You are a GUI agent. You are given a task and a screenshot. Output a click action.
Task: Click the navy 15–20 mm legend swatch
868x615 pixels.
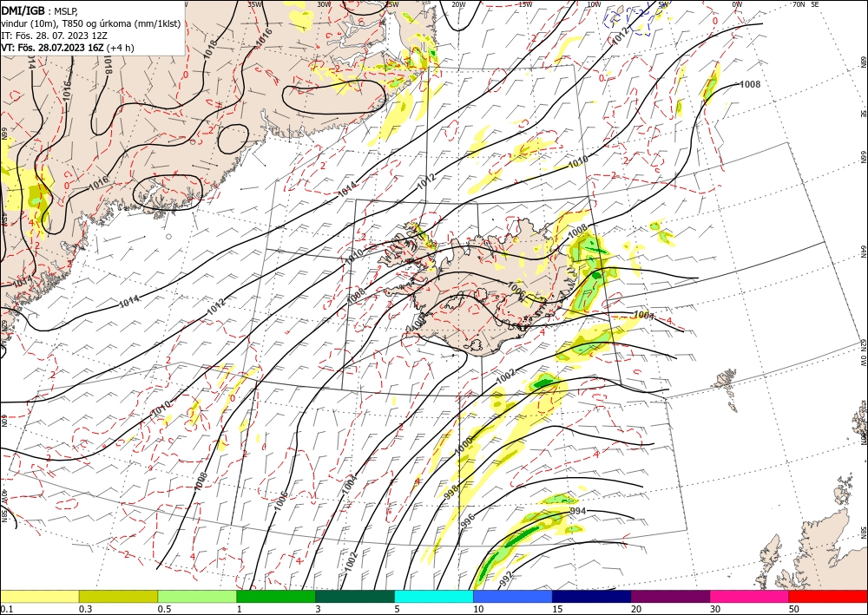(x=592, y=596)
